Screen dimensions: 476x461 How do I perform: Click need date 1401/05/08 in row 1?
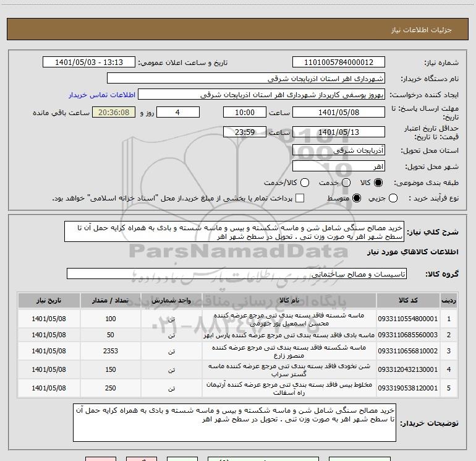pos(49,319)
